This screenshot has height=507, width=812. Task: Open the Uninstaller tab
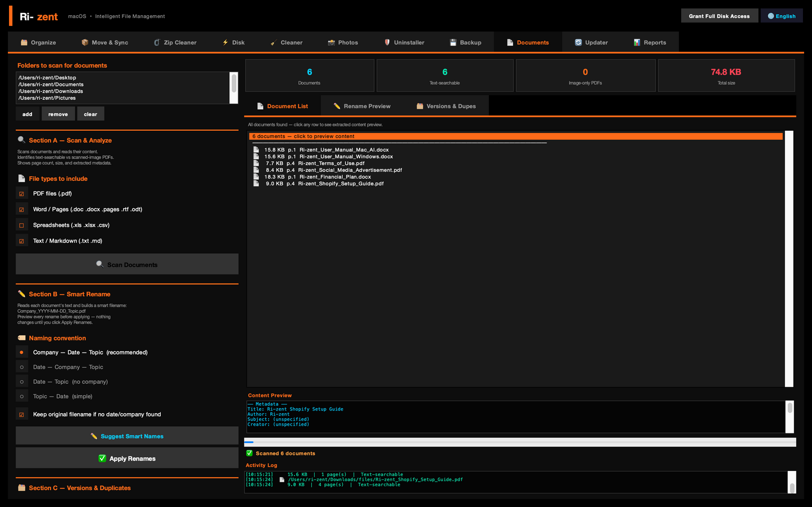pyautogui.click(x=404, y=42)
